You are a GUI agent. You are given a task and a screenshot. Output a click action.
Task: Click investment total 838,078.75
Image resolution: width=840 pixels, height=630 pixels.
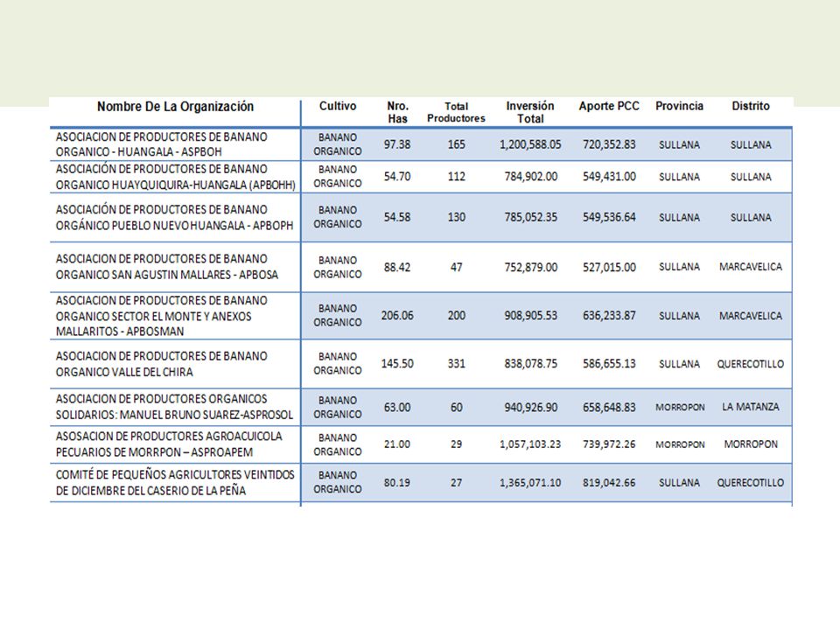(530, 364)
